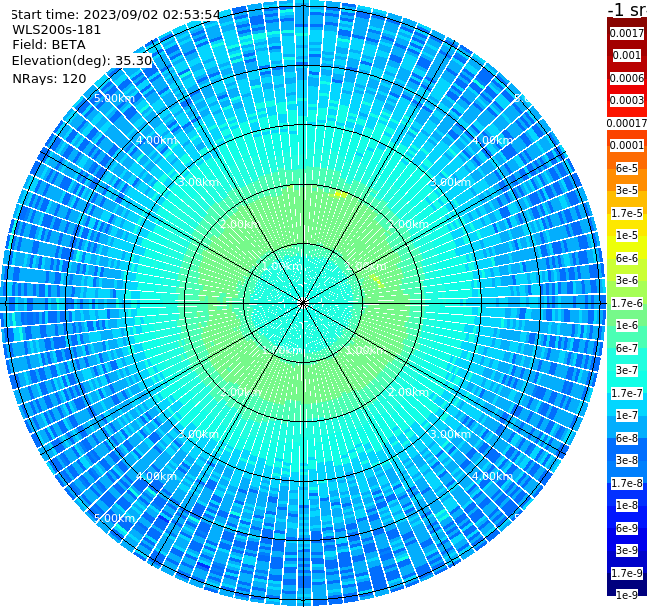
Task: Select the 0.0003 red colorbar swatch
Action: [627, 100]
